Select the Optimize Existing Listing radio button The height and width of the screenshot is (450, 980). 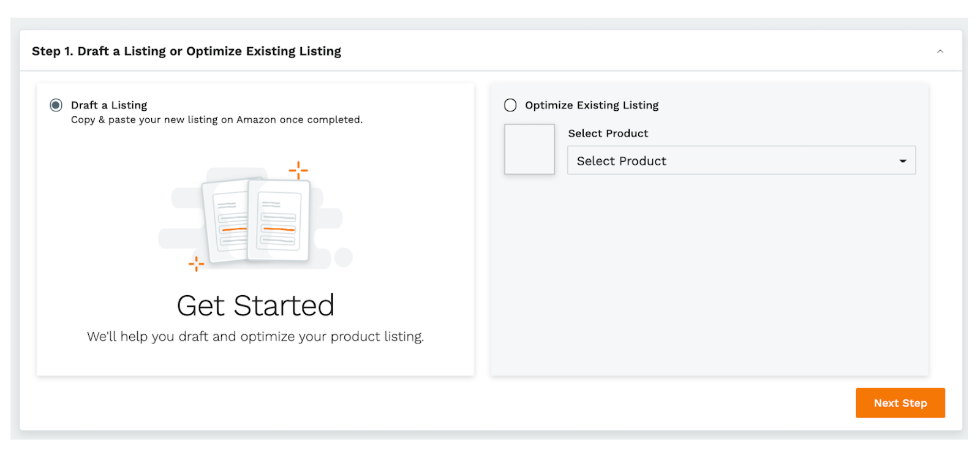[x=510, y=105]
